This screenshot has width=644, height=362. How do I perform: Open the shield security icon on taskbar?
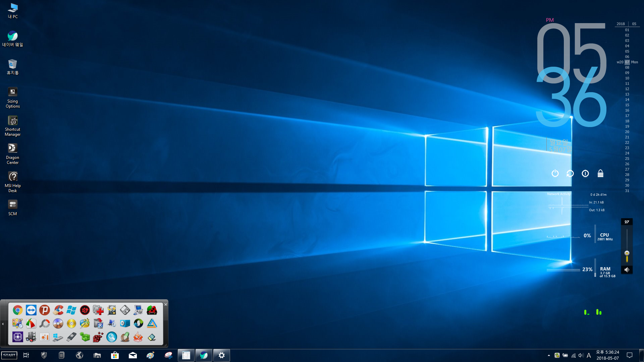tap(44, 355)
